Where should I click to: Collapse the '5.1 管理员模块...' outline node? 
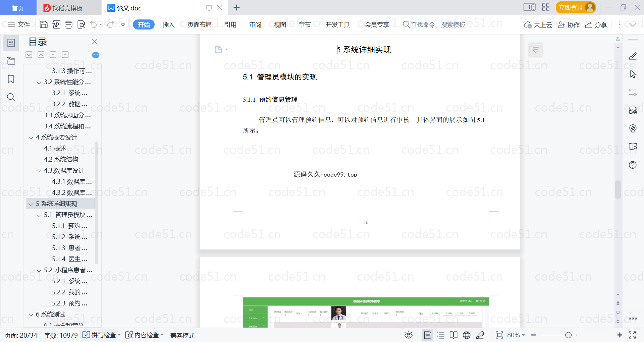click(39, 215)
